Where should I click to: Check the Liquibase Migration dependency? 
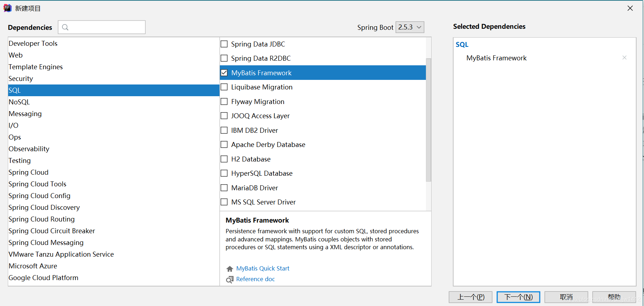pos(224,87)
